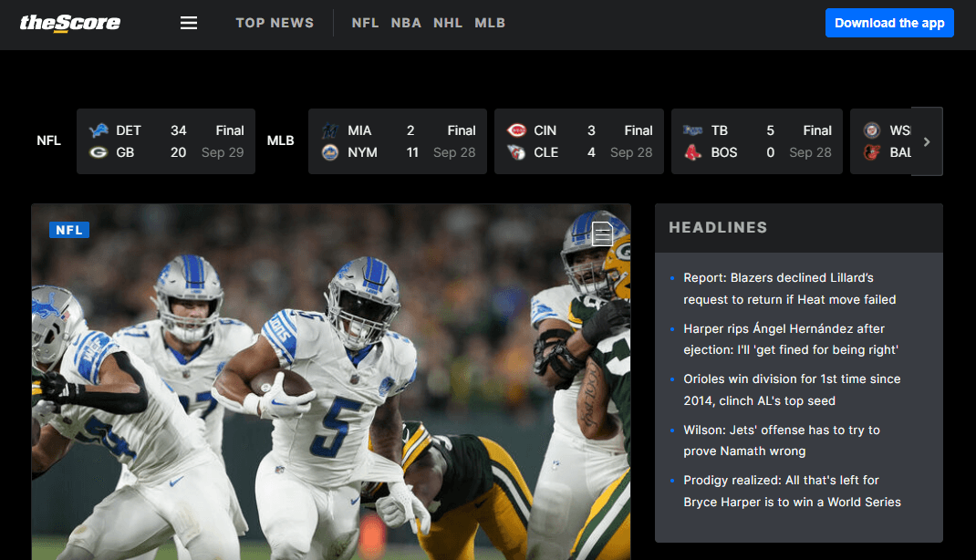Click theScore logo in header
This screenshot has height=560, width=976.
click(x=70, y=23)
